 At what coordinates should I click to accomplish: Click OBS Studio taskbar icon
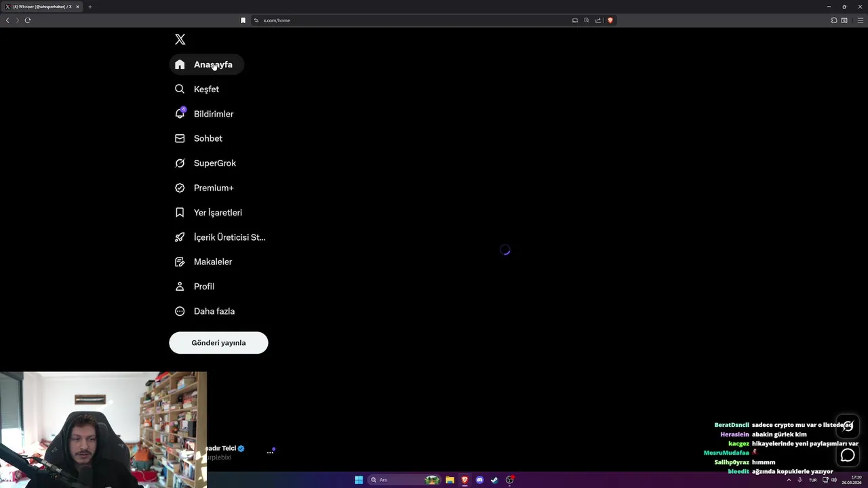(509, 480)
